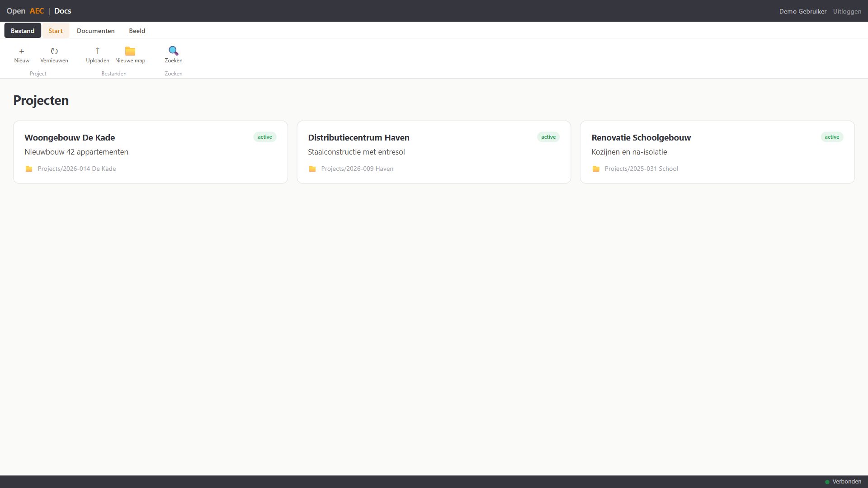Click the path text Projects/2025-031 School
Viewport: 868px width, 488px height.
pyautogui.click(x=642, y=169)
